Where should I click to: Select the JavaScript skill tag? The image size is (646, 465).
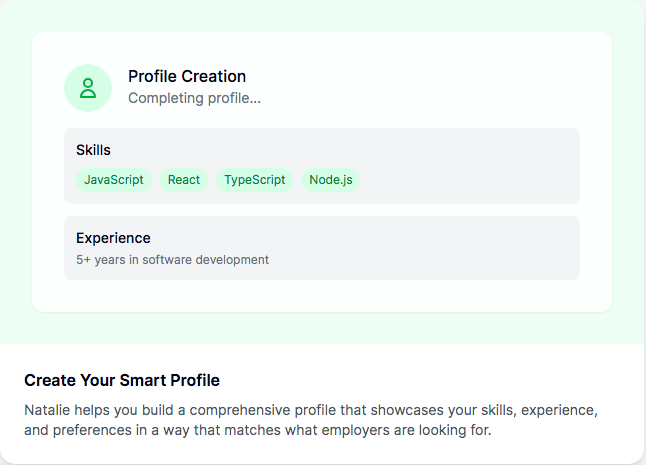(114, 180)
